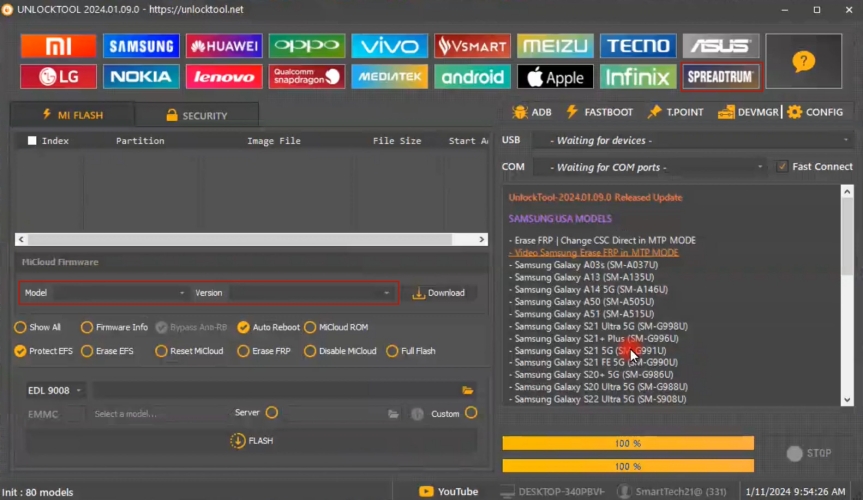This screenshot has width=863, height=500.
Task: Click the FLASH button
Action: pos(252,441)
